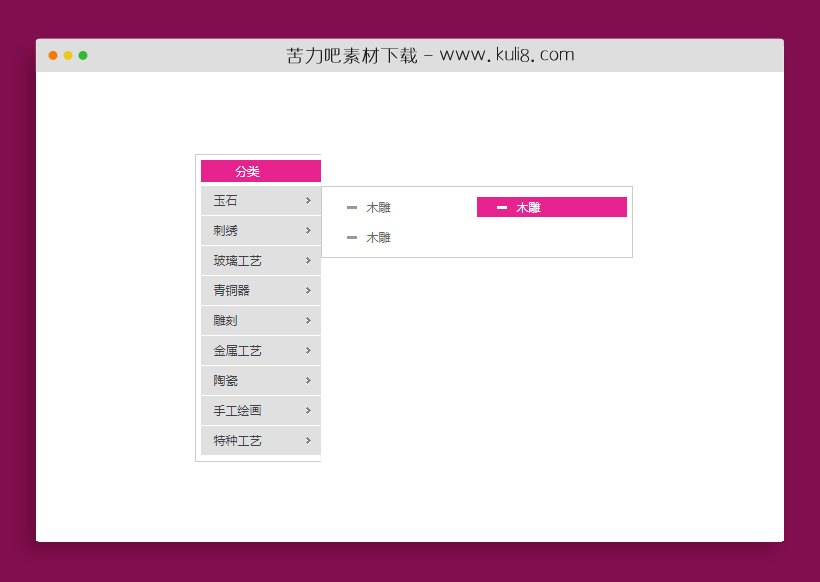Image resolution: width=820 pixels, height=582 pixels.
Task: Expand the chevron beside 青铜器
Action: 308,291
